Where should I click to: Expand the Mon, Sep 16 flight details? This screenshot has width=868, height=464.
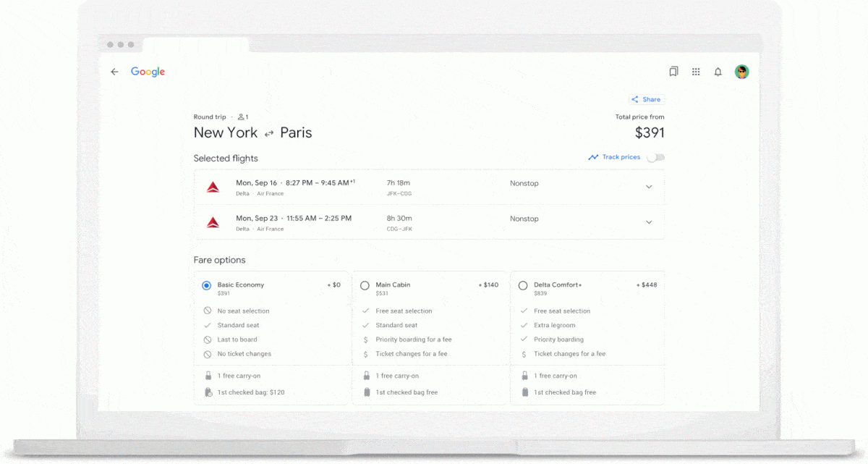click(x=649, y=187)
